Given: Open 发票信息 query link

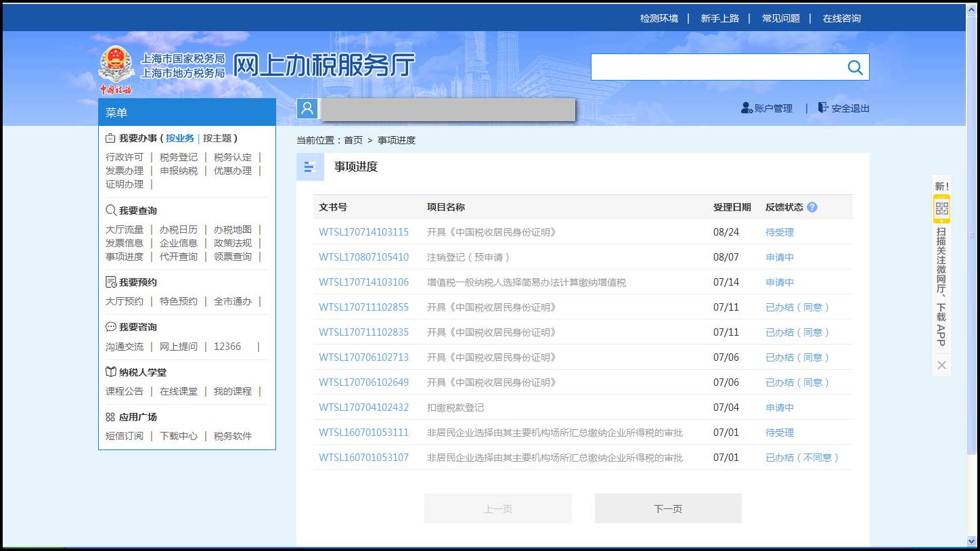Looking at the screenshot, I should click(x=125, y=243).
